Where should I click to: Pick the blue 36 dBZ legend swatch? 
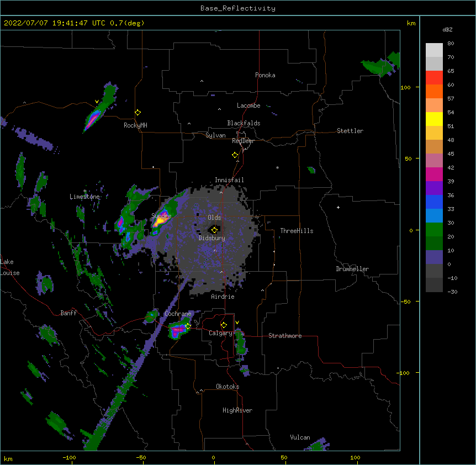(434, 202)
